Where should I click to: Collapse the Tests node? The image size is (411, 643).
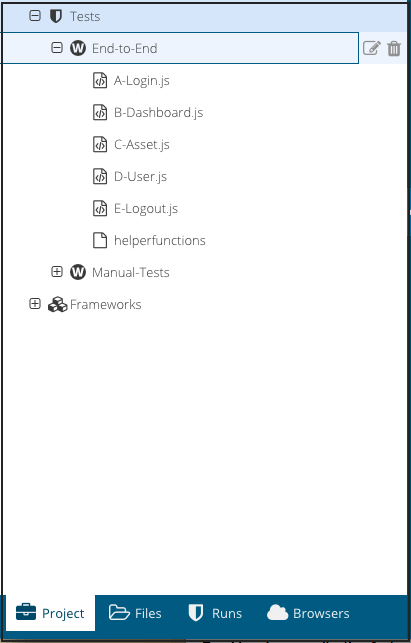[x=35, y=16]
